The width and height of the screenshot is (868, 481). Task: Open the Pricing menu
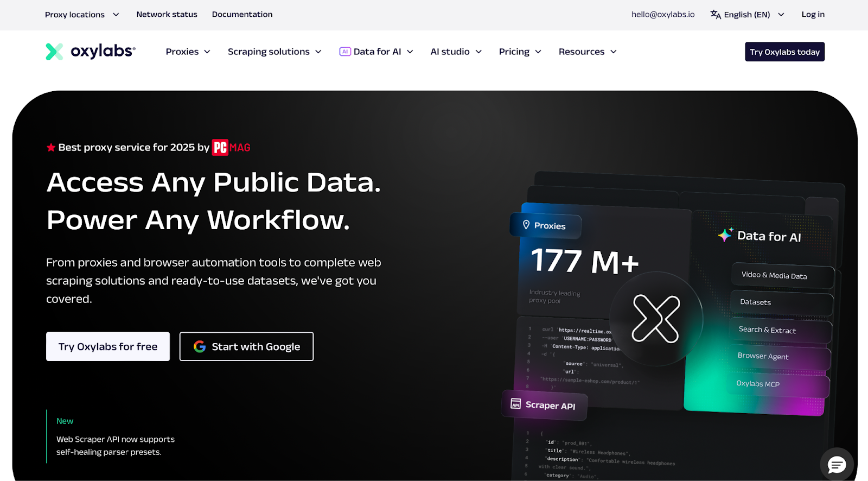(520, 52)
